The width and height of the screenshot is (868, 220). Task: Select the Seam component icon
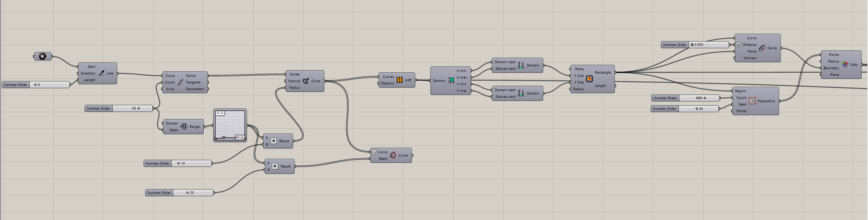tap(393, 155)
